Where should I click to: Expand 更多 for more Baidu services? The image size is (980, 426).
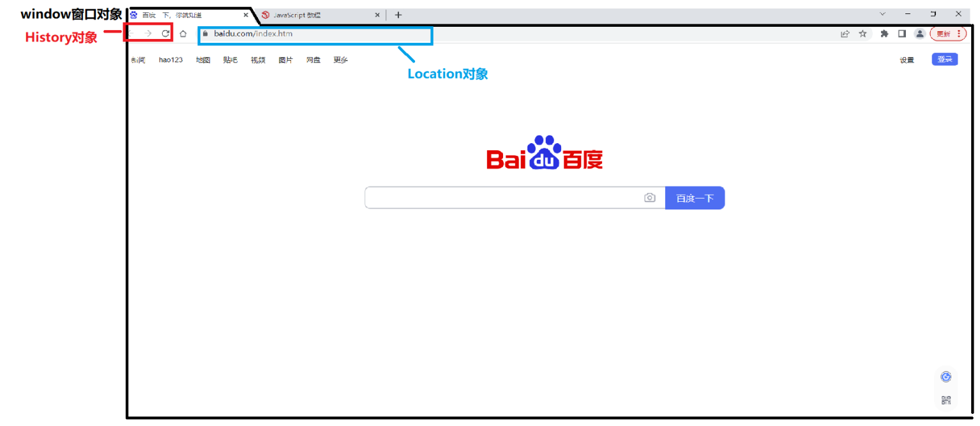[340, 59]
